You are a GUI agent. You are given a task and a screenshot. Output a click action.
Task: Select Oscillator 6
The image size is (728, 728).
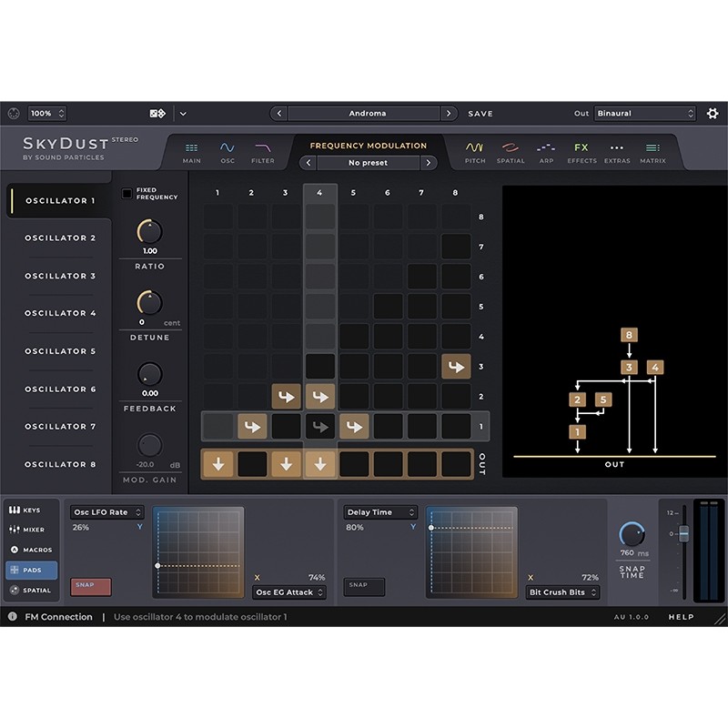pos(59,389)
